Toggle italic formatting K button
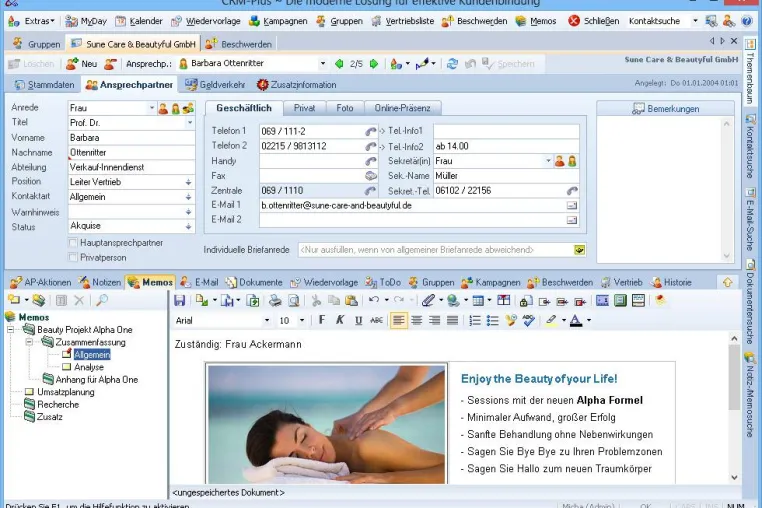Viewport: 762px width, 508px height. pos(340,320)
